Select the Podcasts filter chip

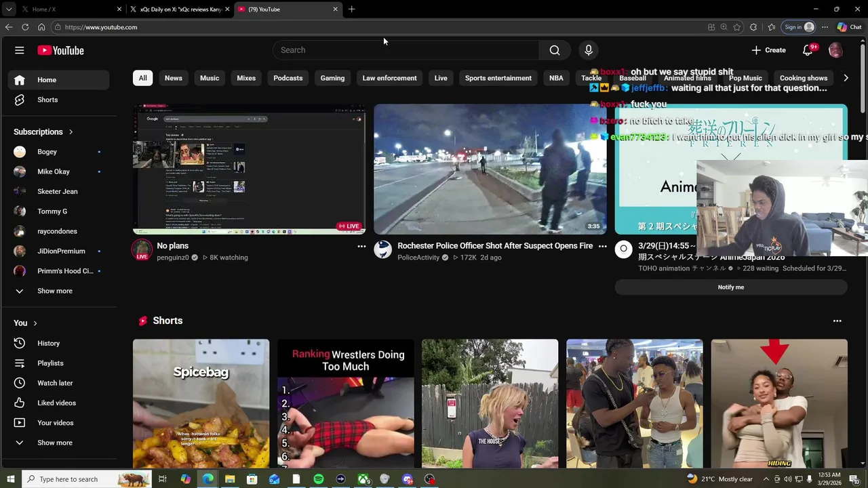[x=288, y=78]
